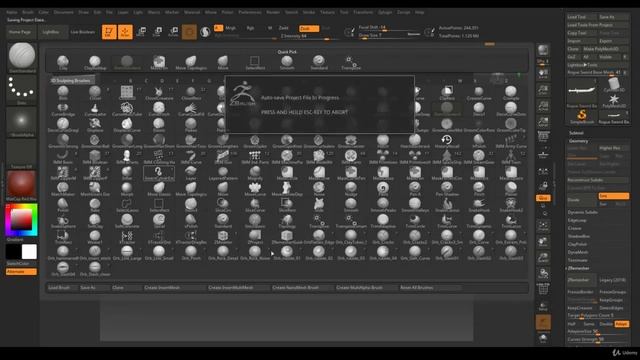640x360 pixels.
Task: Pick the Transpose brush in Quick Pick
Action: [351, 62]
